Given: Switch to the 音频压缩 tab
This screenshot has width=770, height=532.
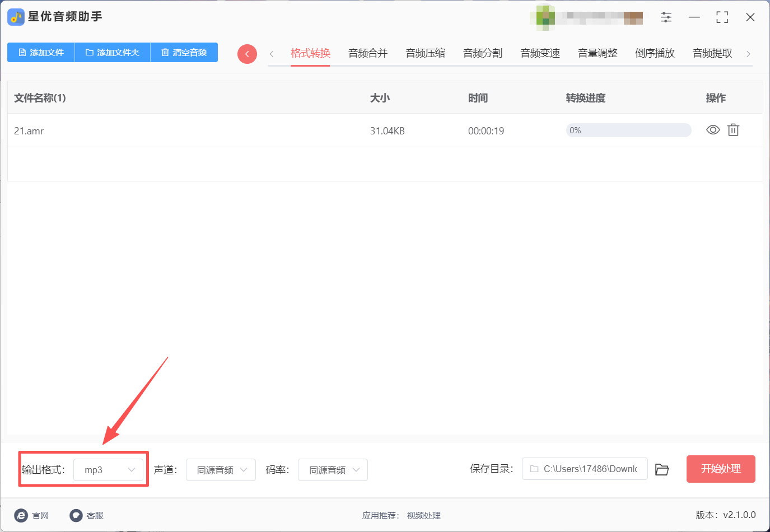Looking at the screenshot, I should 426,53.
